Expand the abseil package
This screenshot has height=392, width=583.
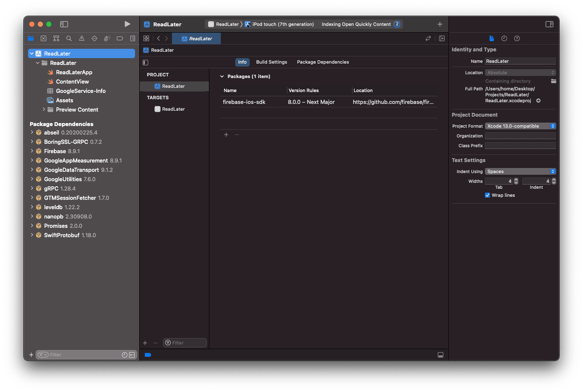pyautogui.click(x=32, y=133)
